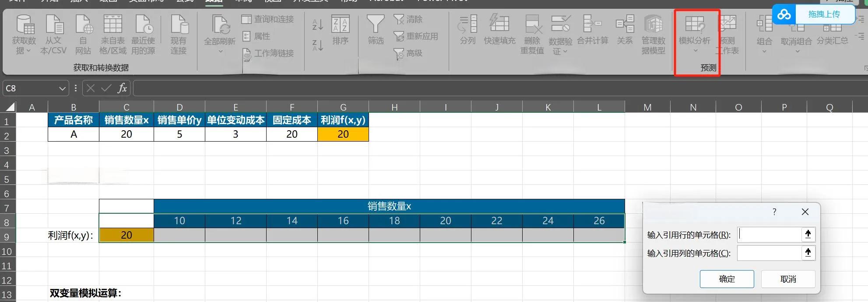Click 从文本/CSV import icon

click(53, 26)
